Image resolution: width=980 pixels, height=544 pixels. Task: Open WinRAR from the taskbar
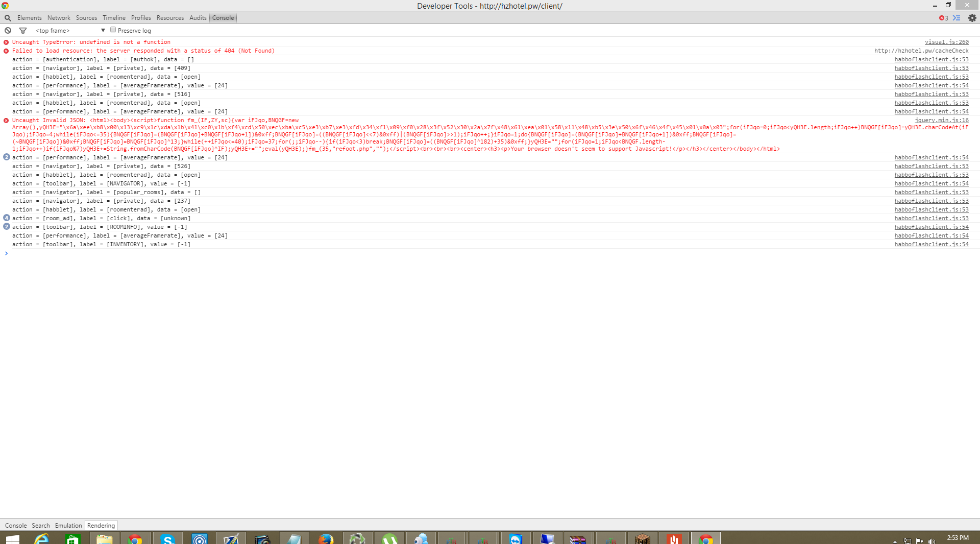pyautogui.click(x=578, y=539)
